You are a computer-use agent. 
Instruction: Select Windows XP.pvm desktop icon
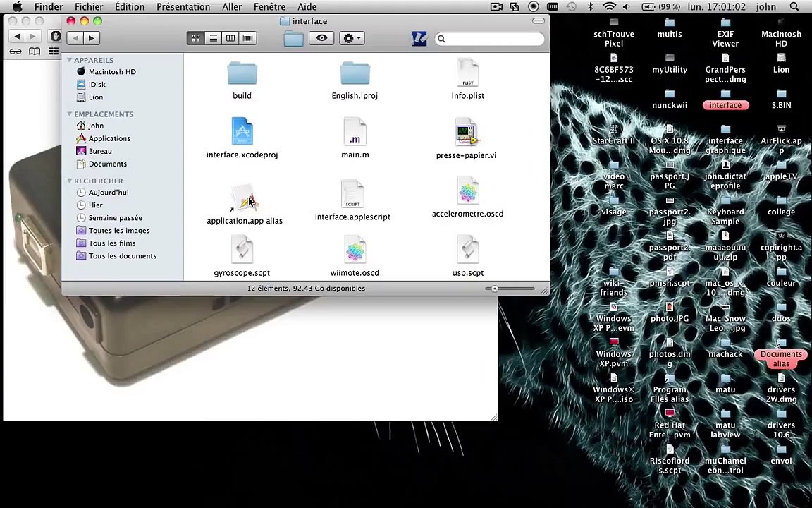(614, 353)
